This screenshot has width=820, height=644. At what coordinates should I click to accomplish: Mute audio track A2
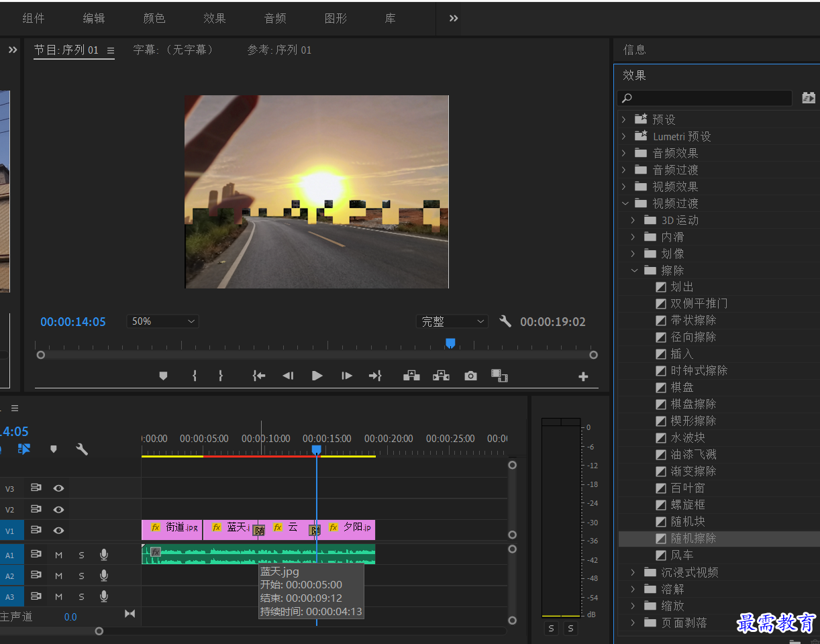(58, 576)
